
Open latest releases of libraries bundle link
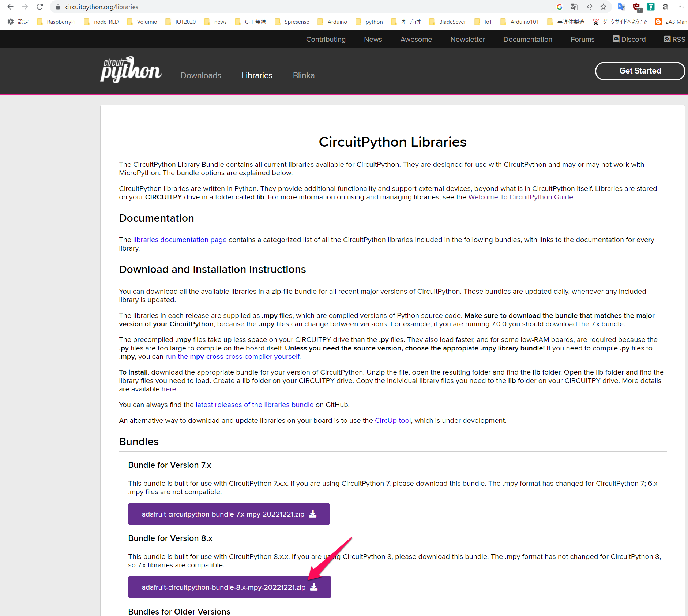[x=255, y=405]
